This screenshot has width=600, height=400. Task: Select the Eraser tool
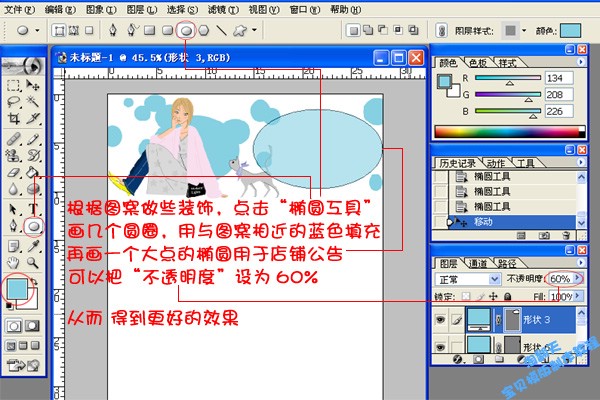tap(13, 172)
